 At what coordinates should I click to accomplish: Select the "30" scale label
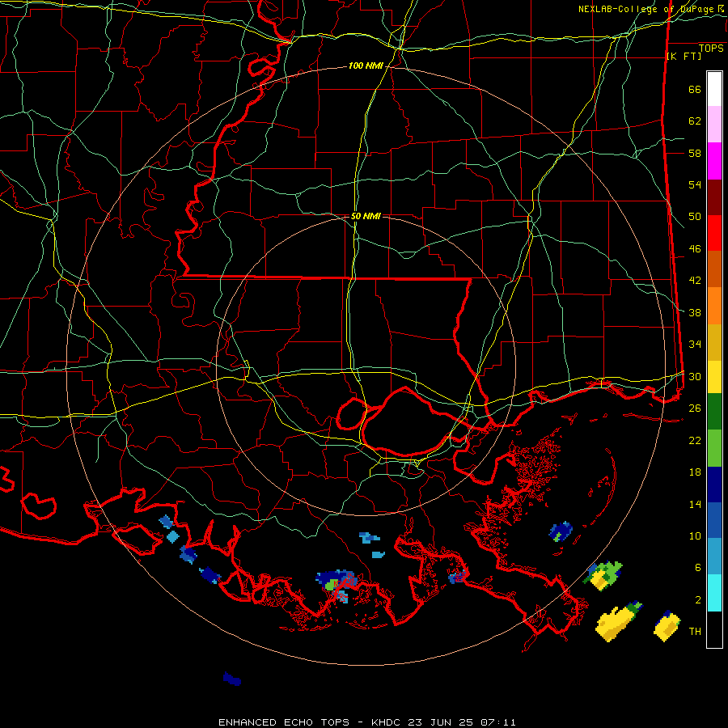tap(695, 376)
